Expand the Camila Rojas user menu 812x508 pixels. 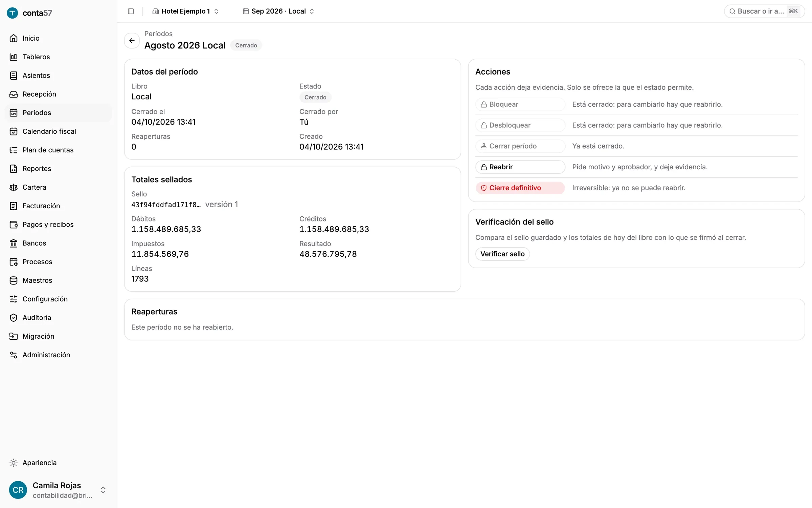[x=58, y=490]
